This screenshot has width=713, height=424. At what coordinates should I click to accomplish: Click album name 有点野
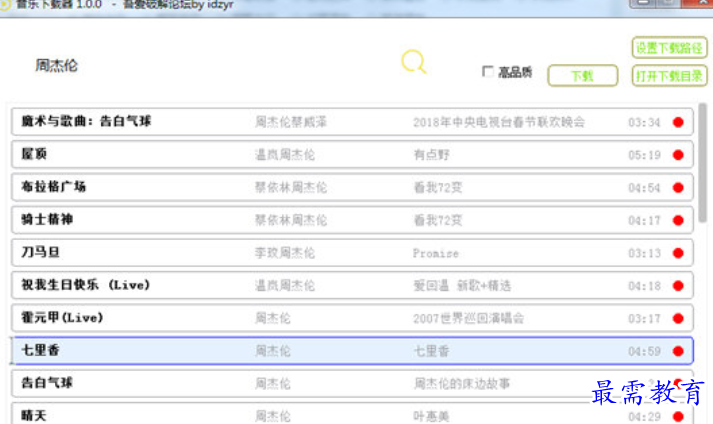(432, 155)
